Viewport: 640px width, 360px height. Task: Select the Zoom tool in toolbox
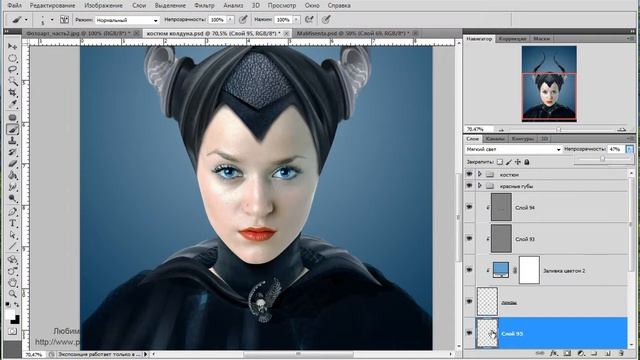13,294
